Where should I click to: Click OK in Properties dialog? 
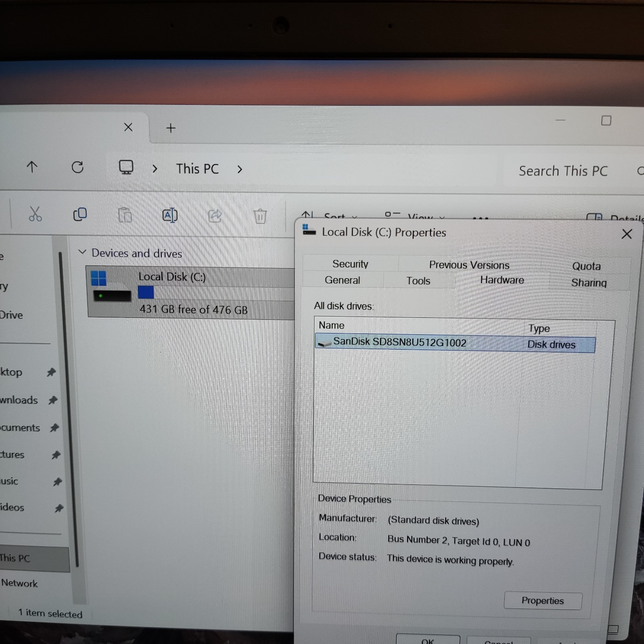pyautogui.click(x=427, y=639)
